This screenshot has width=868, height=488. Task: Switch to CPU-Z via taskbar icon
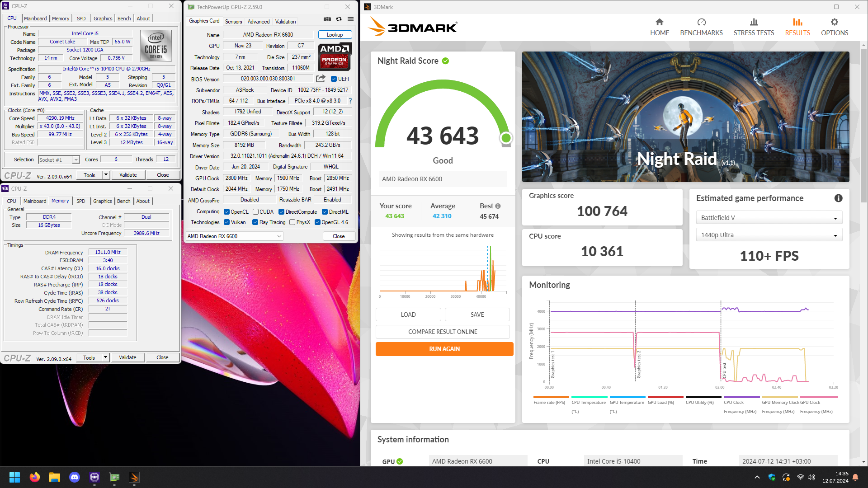coord(94,477)
